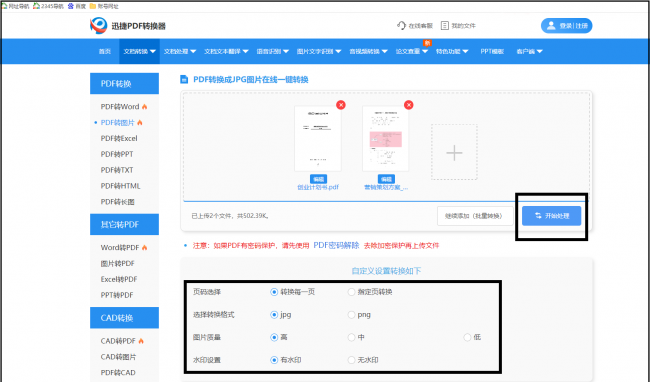Click the 已上传2个文件 status text
Viewport: 650px width, 382px height.
[x=230, y=216]
